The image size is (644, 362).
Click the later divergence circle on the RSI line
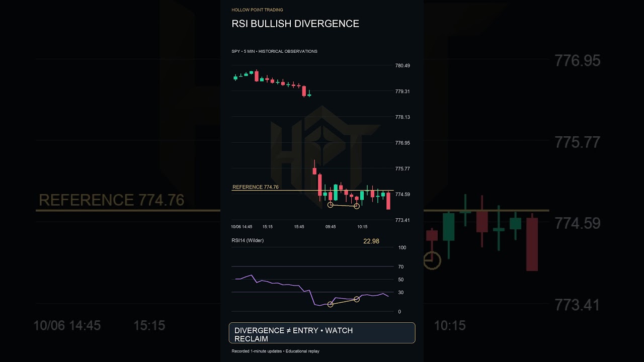[357, 299]
